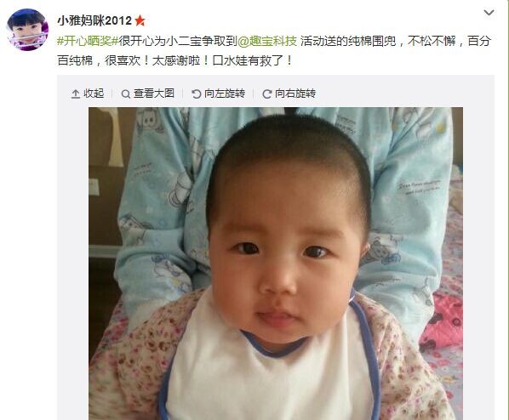The image size is (509, 420).
Task: Click the post text 口水娃有救了
Action: point(249,60)
